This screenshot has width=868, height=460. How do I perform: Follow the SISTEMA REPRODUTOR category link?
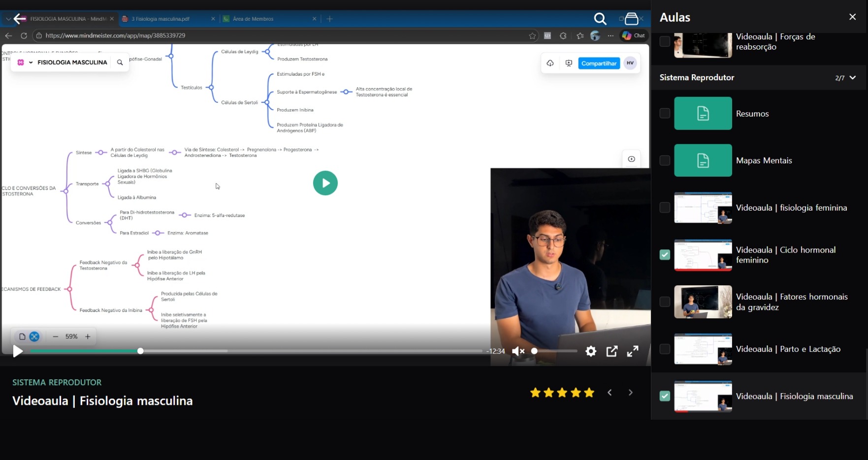[x=57, y=382]
